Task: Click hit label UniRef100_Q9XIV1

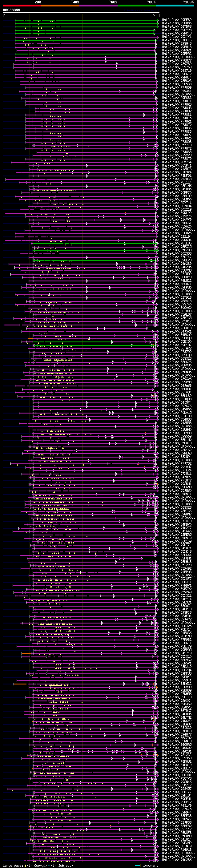Action: pos(177,37)
